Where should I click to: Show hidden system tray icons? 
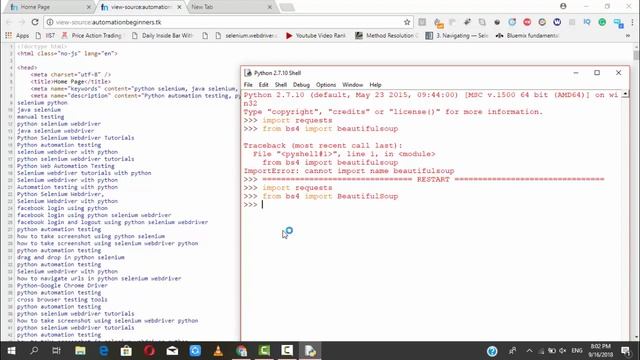pos(529,351)
